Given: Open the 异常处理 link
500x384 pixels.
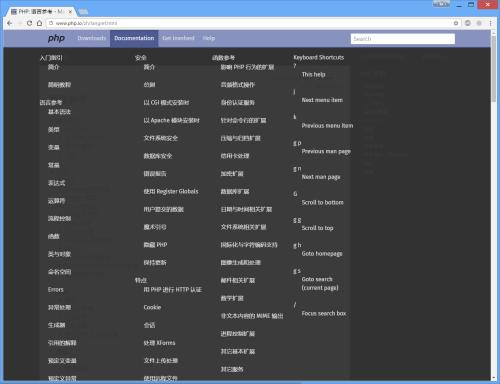Looking at the screenshot, I should (x=59, y=307).
